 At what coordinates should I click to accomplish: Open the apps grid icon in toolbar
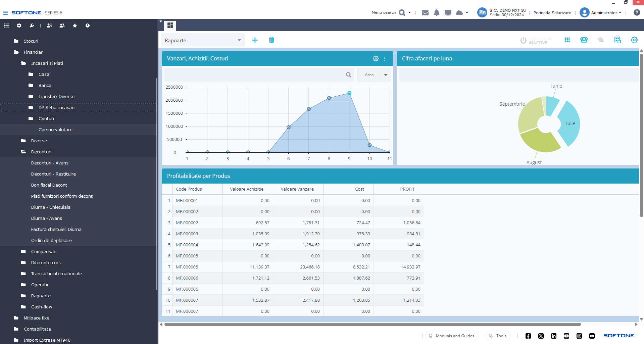567,40
